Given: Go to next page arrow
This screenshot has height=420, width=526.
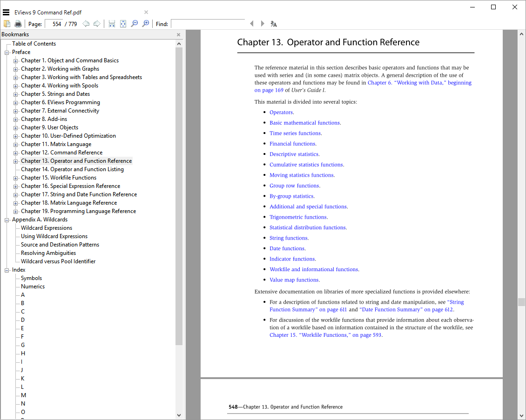Looking at the screenshot, I should [97, 24].
